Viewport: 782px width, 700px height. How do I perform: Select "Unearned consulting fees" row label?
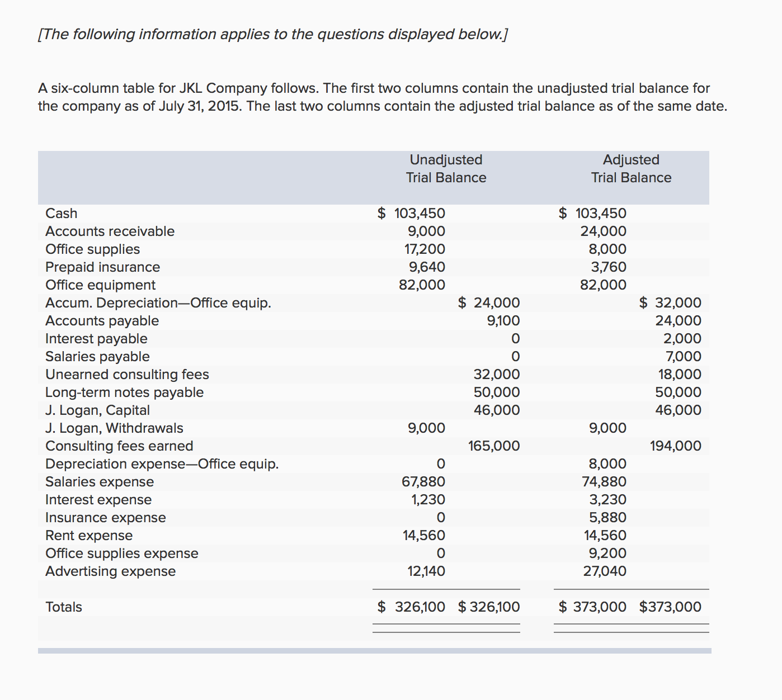tap(127, 375)
